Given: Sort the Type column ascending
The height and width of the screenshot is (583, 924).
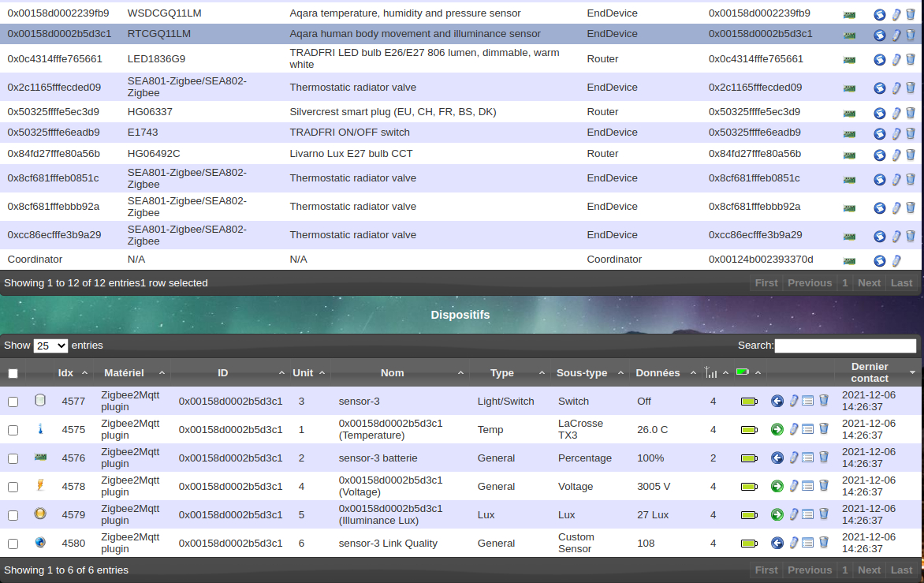Looking at the screenshot, I should [542, 372].
